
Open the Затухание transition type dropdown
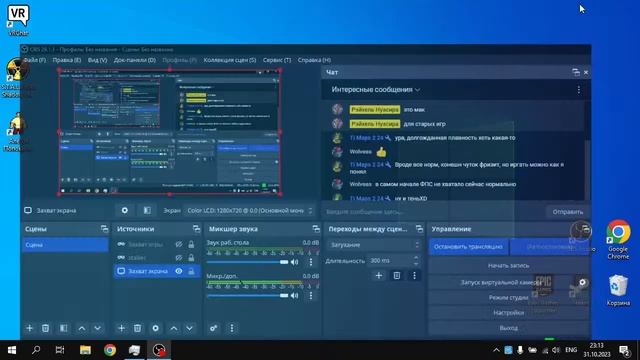click(374, 244)
